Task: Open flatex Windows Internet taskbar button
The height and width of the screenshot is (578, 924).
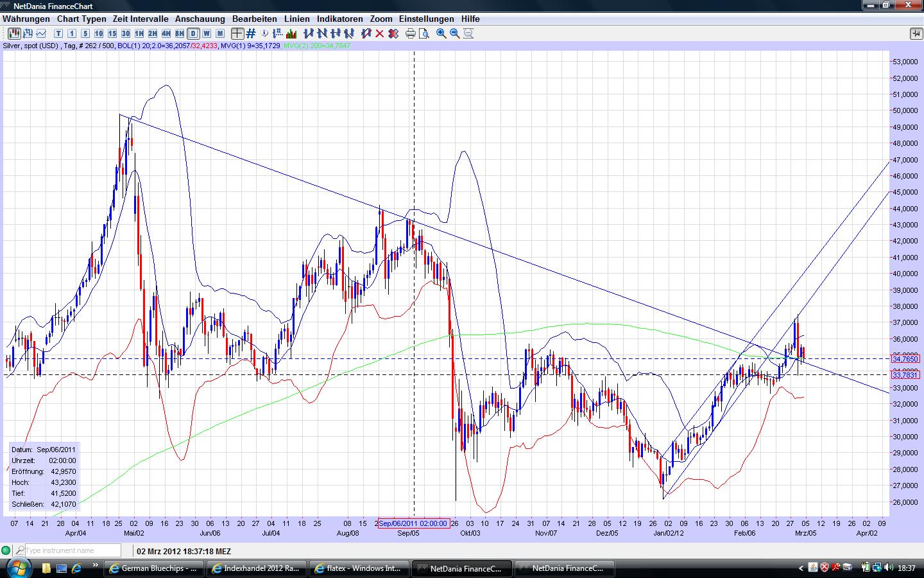Action: pos(359,568)
